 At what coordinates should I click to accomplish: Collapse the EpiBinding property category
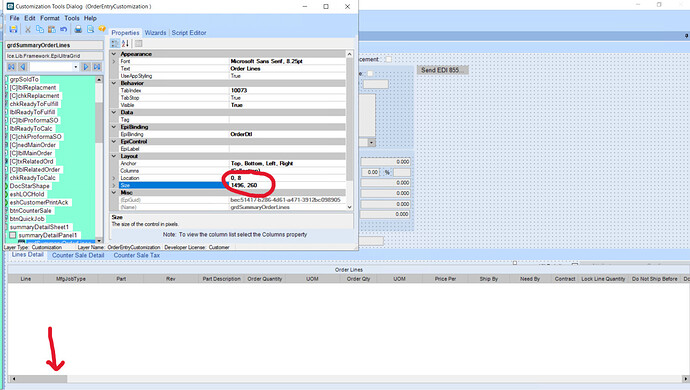click(114, 127)
